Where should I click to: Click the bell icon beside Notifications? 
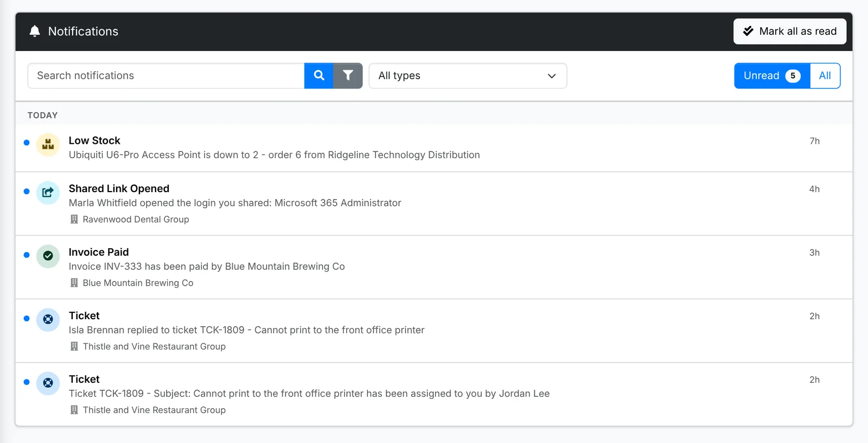(35, 31)
